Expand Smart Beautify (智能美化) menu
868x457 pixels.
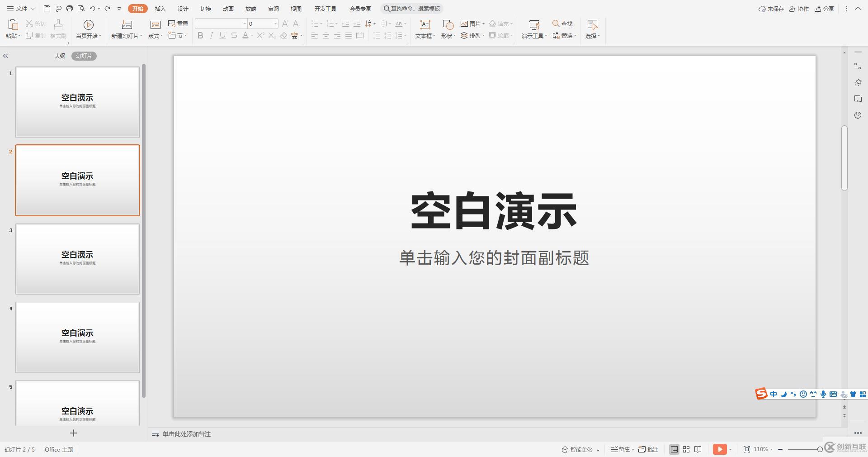(598, 450)
